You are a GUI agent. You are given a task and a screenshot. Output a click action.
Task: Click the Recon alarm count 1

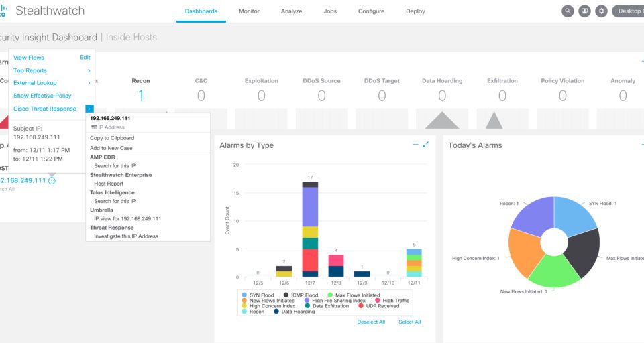(x=141, y=96)
